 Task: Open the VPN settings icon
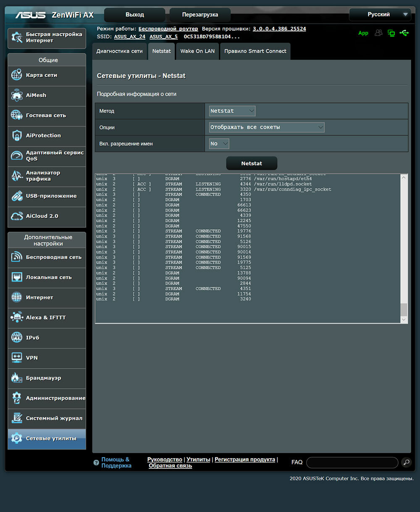click(x=17, y=358)
